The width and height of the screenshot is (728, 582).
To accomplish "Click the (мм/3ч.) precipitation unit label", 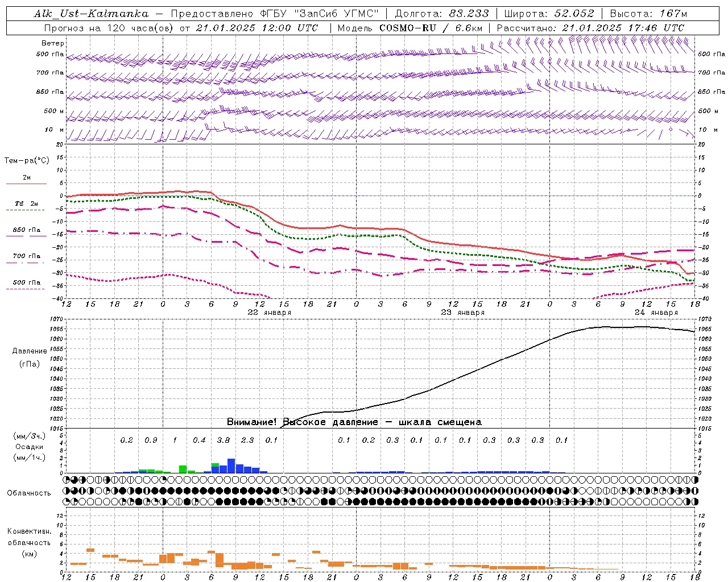I will pyautogui.click(x=30, y=436).
